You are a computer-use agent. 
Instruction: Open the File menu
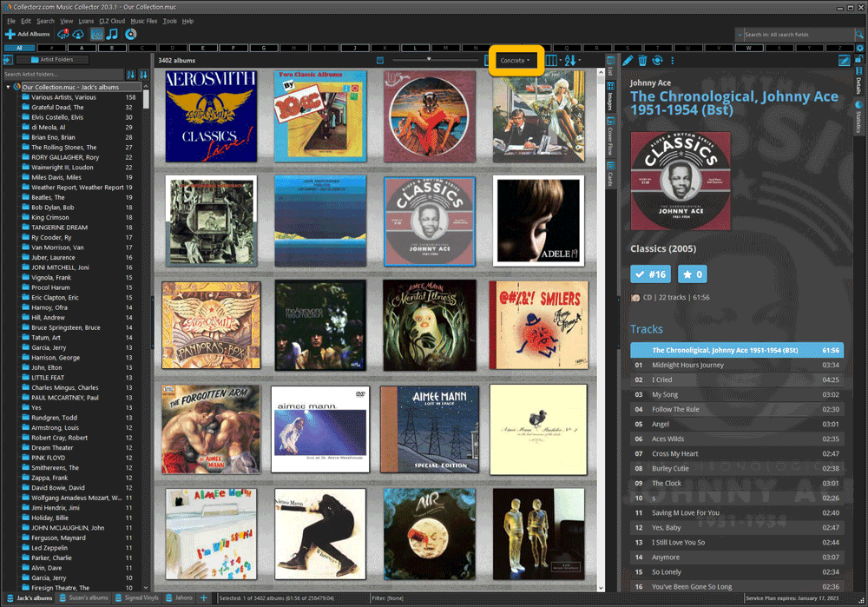11,21
